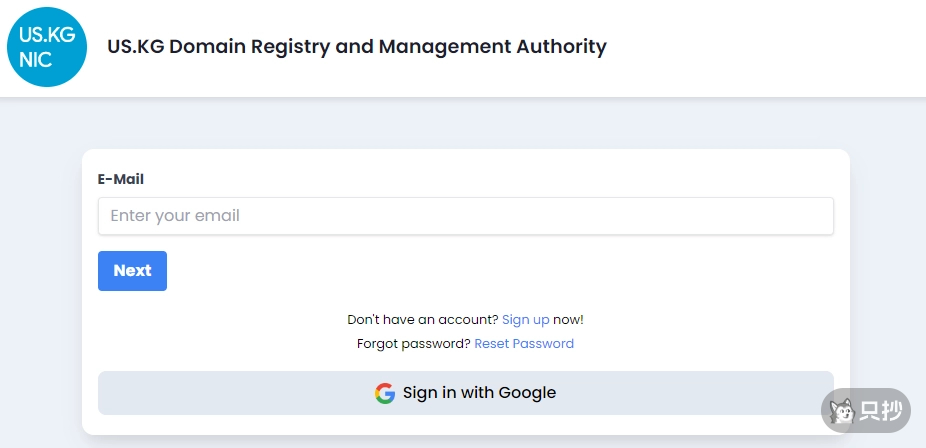The width and height of the screenshot is (926, 448).
Task: Click the word "now!" after Sign up
Action: [x=568, y=320]
